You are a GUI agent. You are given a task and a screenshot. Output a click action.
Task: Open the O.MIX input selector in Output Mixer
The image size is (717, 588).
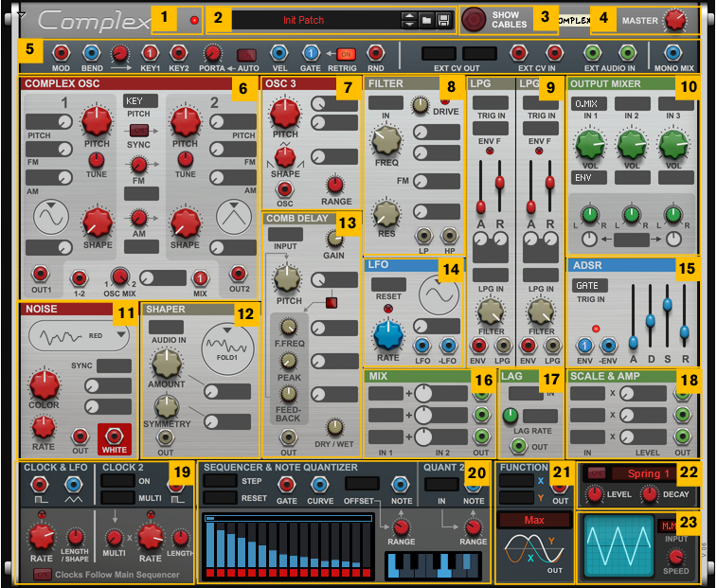click(x=589, y=104)
